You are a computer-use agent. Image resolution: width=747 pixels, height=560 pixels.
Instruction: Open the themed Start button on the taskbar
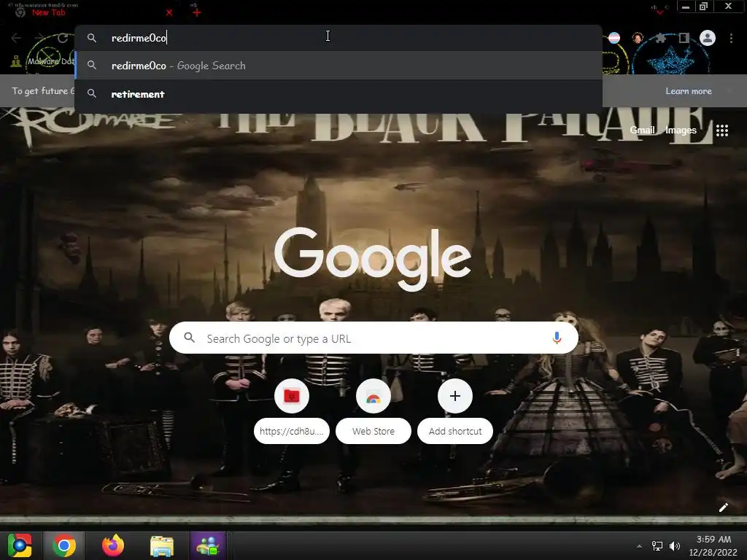pos(20,545)
